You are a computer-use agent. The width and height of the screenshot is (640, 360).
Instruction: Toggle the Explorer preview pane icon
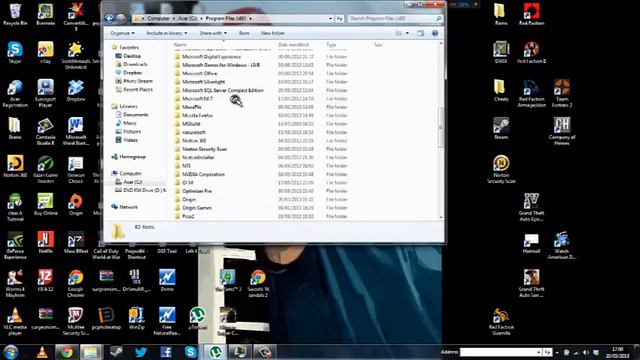[x=420, y=33]
